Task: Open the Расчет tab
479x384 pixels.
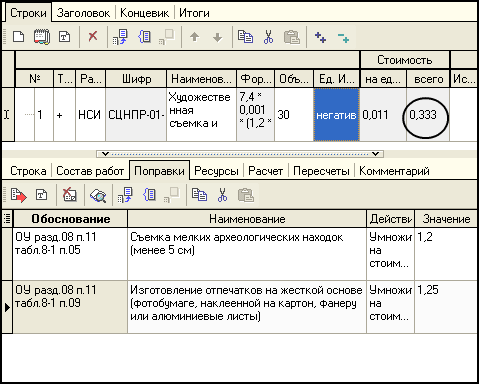Action: (x=265, y=171)
